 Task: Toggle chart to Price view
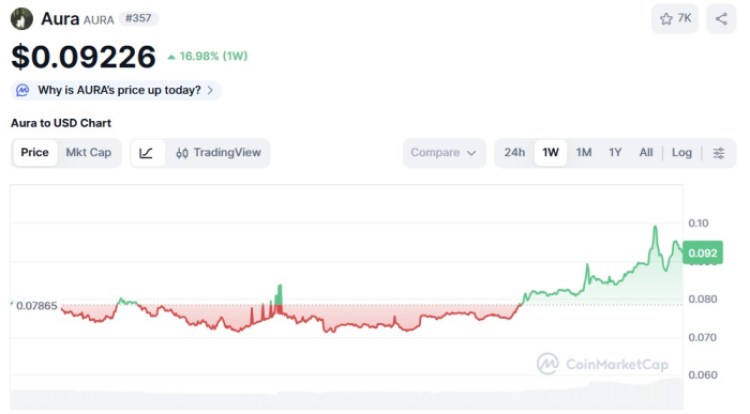(x=35, y=153)
